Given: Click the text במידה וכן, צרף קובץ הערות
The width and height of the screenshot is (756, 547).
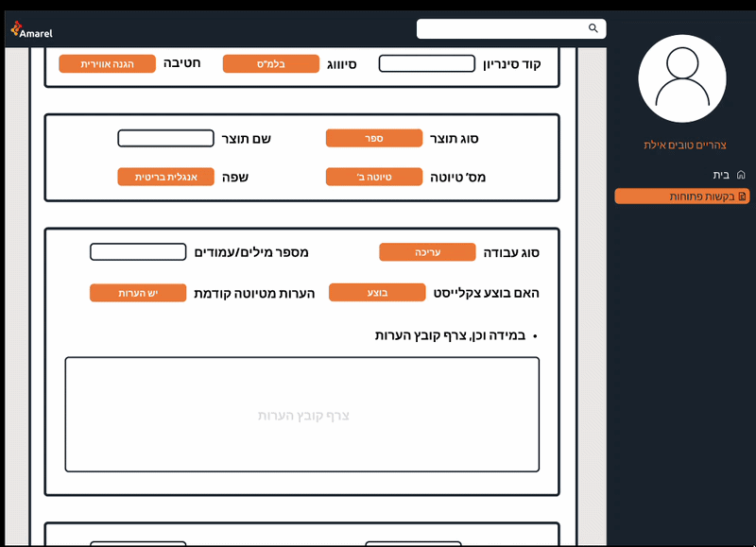Looking at the screenshot, I should tap(451, 335).
